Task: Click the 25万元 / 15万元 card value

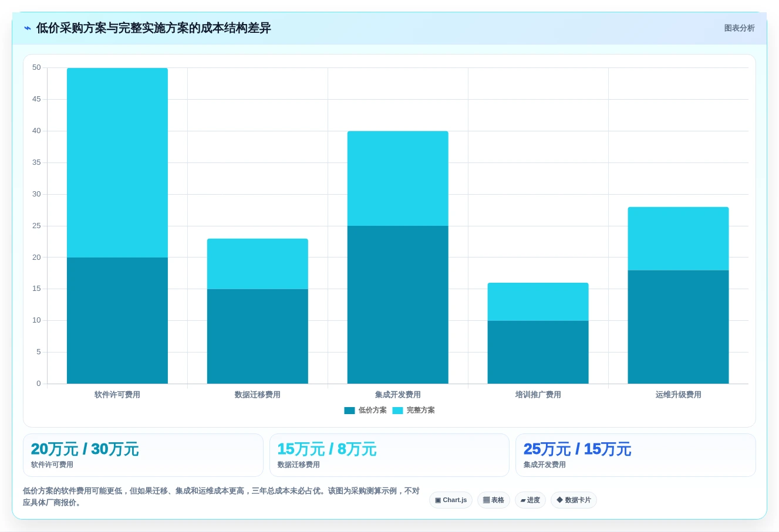Action: pos(577,449)
